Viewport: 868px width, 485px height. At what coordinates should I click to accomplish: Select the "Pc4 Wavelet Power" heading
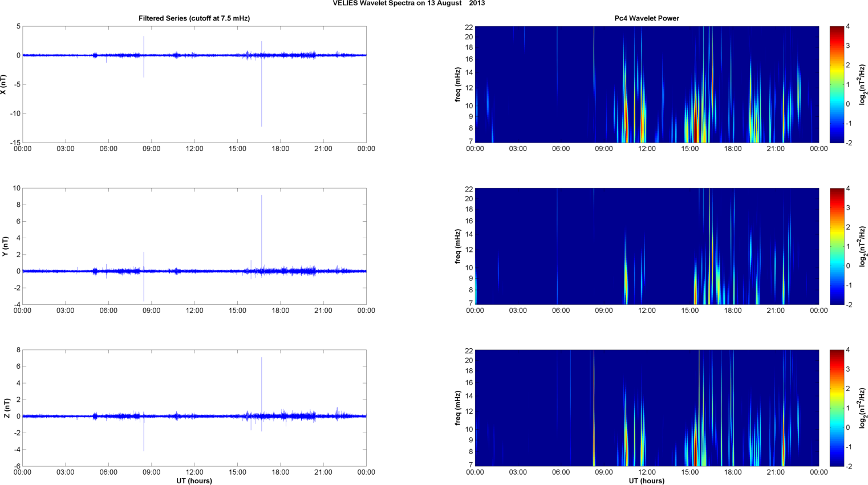[x=647, y=18]
